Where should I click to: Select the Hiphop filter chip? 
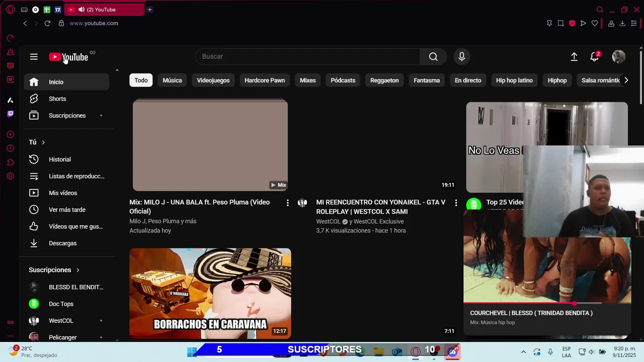point(557,80)
